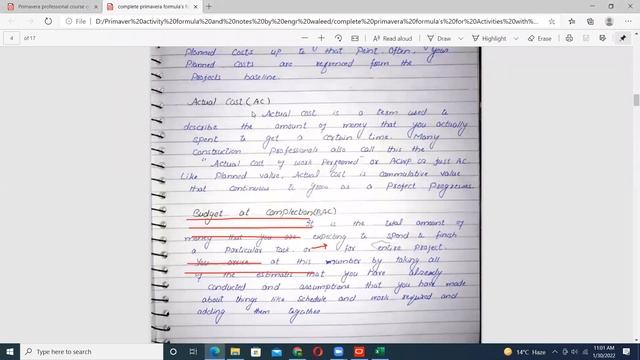Click the taskbar search box
This screenshot has height=360, width=640.
pyautogui.click(x=91, y=351)
